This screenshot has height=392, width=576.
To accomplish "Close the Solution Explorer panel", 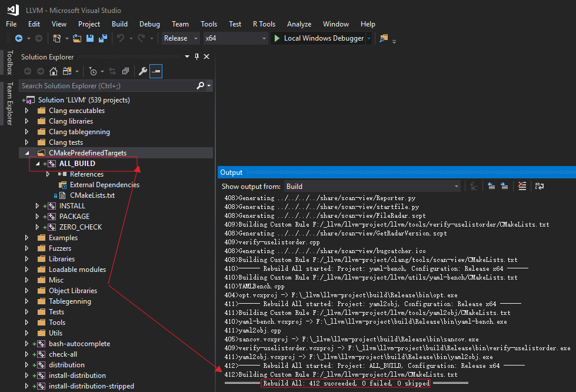I will point(207,57).
